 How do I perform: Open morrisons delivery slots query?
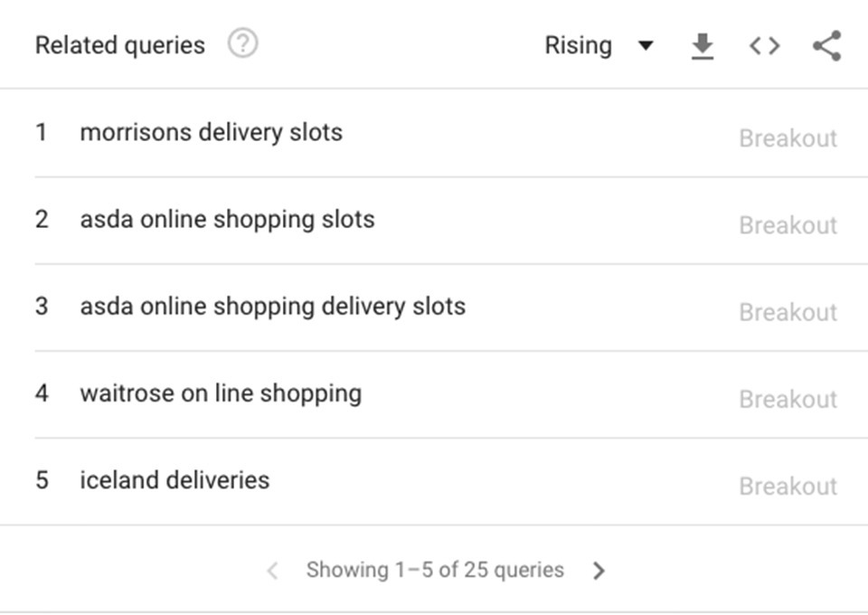click(211, 133)
